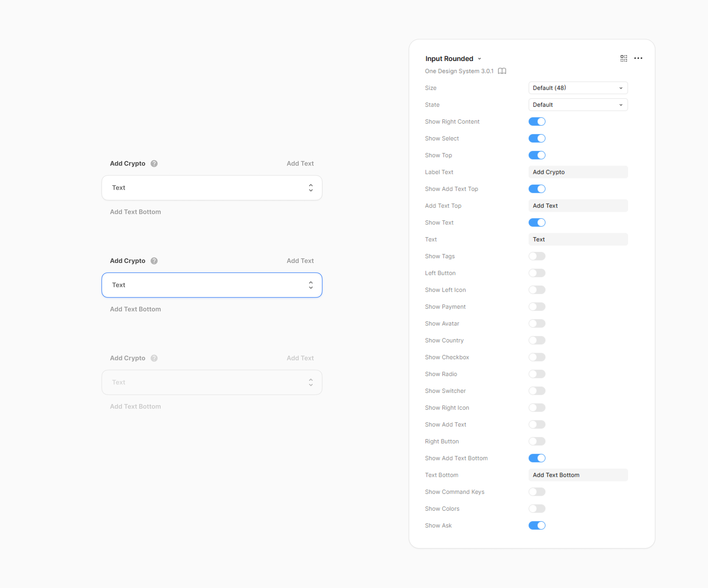The height and width of the screenshot is (588, 708).
Task: Enable the Show Colors toggle
Action: tap(537, 508)
